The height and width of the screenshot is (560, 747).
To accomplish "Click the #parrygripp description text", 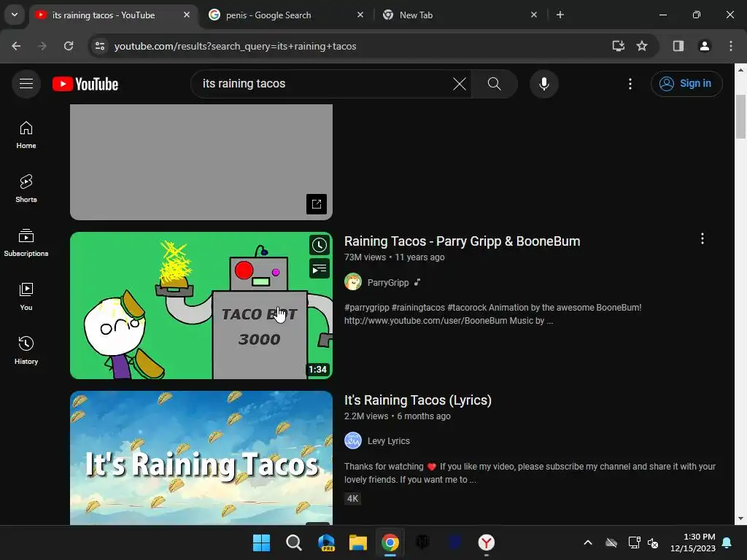I will coord(366,308).
